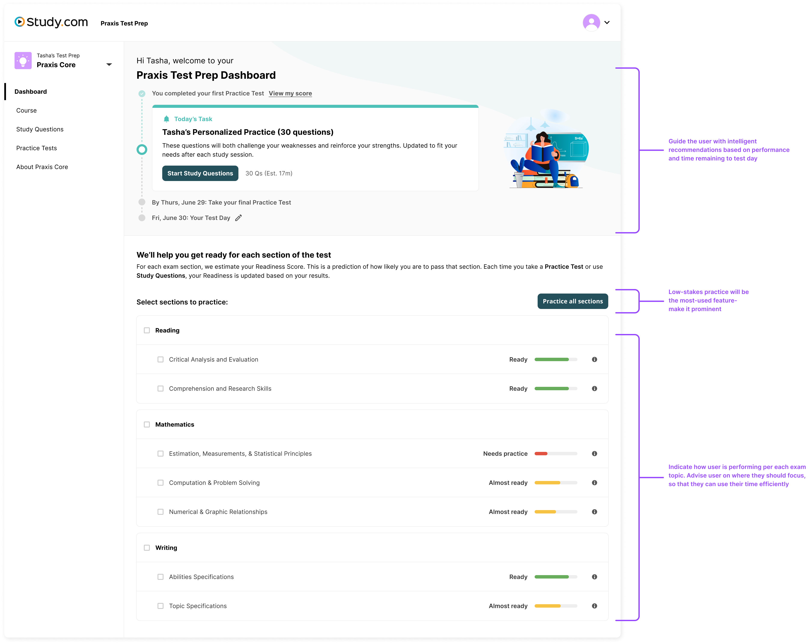Open About Praxis Core page
The image size is (812, 644).
point(42,167)
